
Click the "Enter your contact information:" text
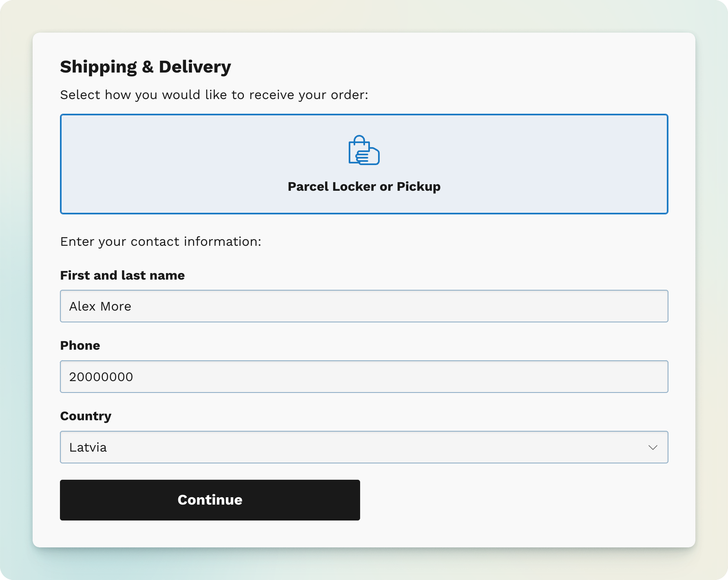(x=161, y=241)
